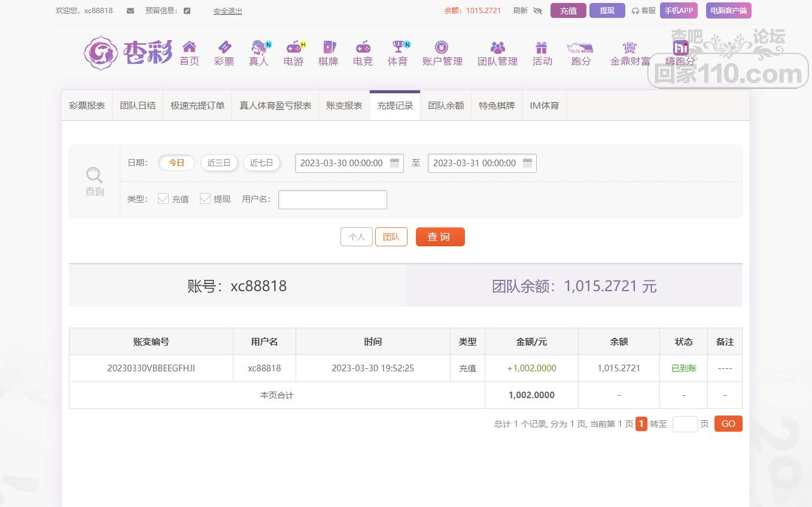Open the 彩票 lottery ticket icon
Viewport: 812px width, 507px height.
tap(224, 47)
